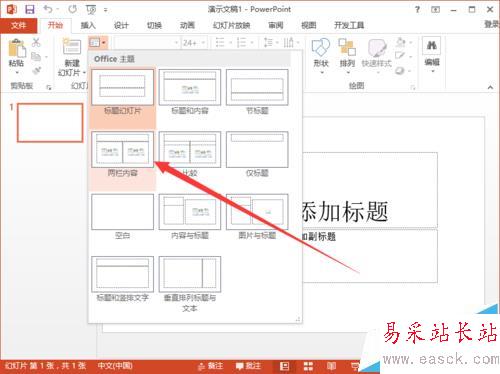Open the File tab
This screenshot has height=374, width=500.
click(18, 25)
